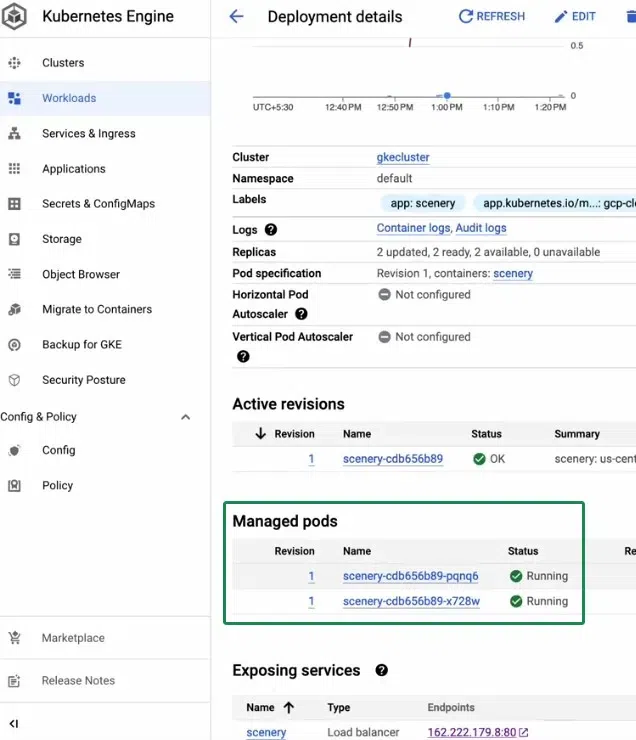636x740 pixels.
Task: Click the EDIT button
Action: 574,16
